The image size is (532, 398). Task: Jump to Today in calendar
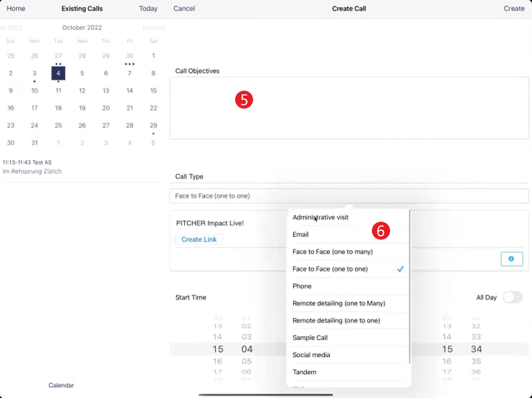pos(148,8)
